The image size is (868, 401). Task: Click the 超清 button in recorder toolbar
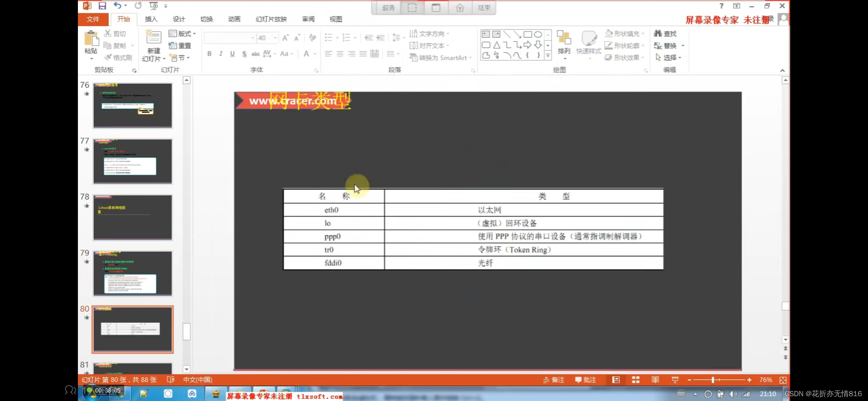[x=388, y=8]
